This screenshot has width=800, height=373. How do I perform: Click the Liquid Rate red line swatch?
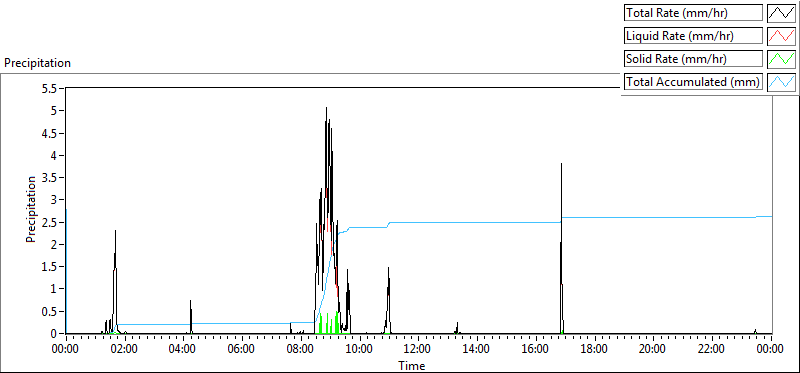781,36
